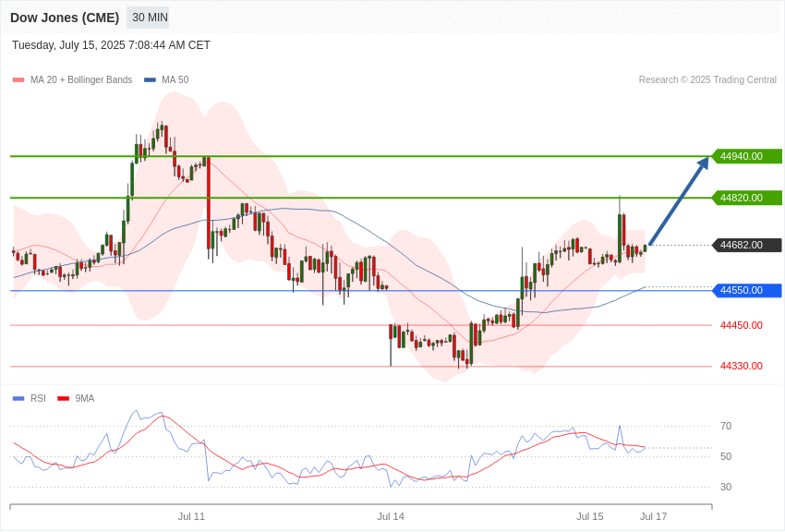Image resolution: width=785 pixels, height=532 pixels.
Task: Click the 44550.00 pivot price tag
Action: [x=747, y=290]
